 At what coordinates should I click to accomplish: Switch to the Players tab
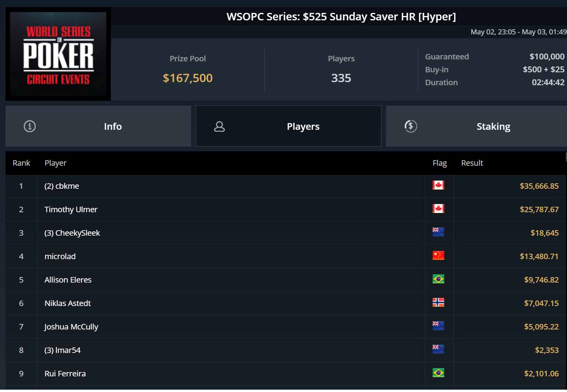[303, 126]
